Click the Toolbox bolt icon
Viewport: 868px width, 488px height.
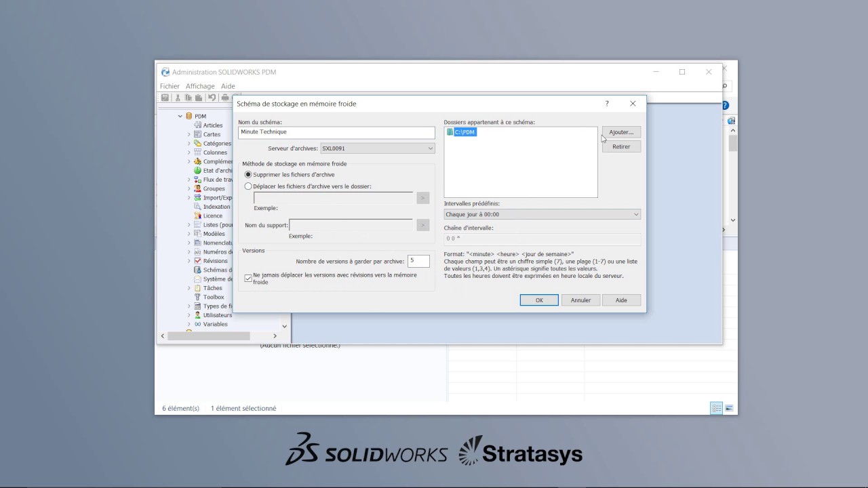point(198,297)
